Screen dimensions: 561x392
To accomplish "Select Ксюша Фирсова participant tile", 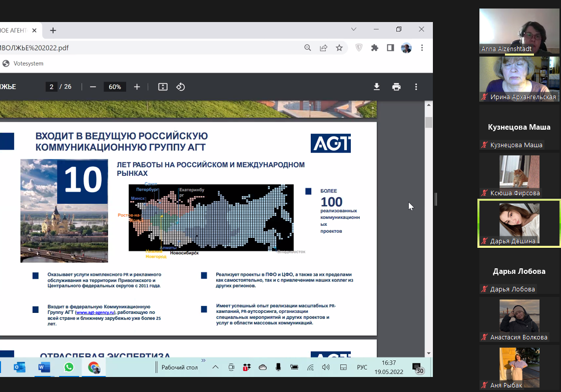I will [x=519, y=175].
